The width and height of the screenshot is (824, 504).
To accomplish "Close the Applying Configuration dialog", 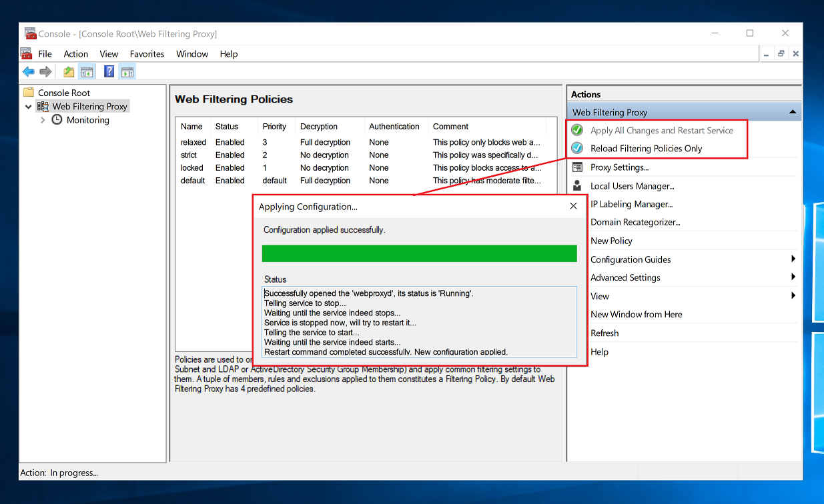I will pos(573,207).
